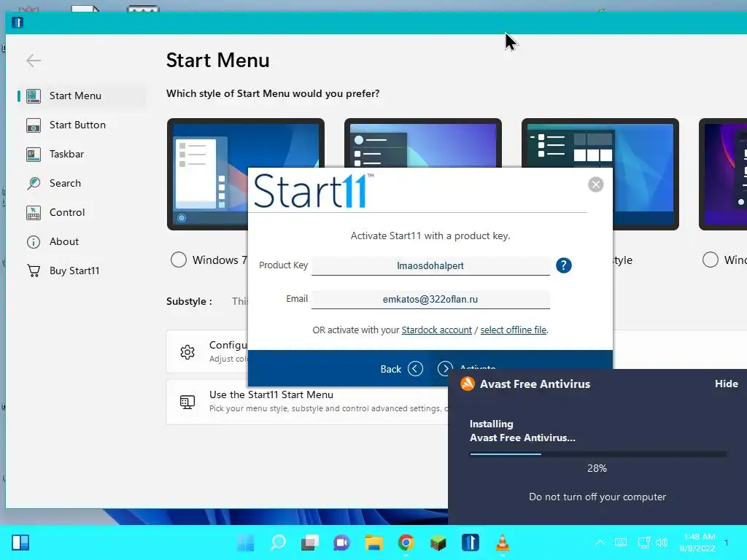
Task: Click the Start11 title bar app icon
Action: click(x=18, y=23)
